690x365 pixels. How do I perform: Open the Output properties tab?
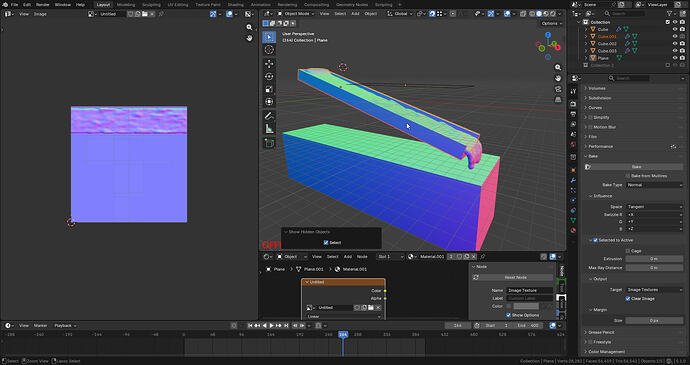point(573,114)
